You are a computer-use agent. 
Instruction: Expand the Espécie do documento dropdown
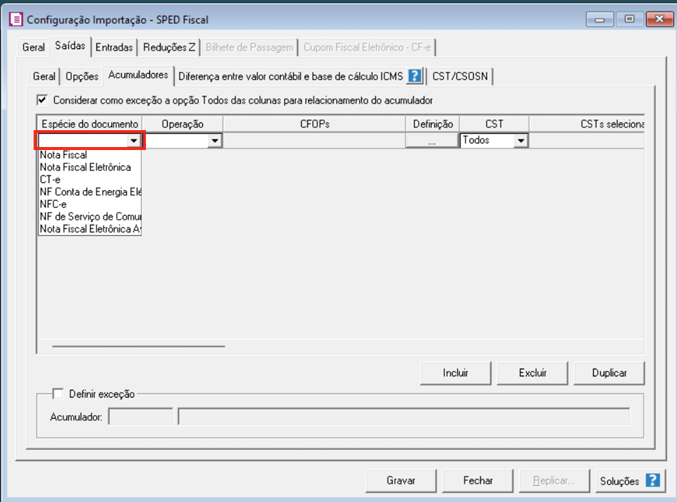(133, 141)
